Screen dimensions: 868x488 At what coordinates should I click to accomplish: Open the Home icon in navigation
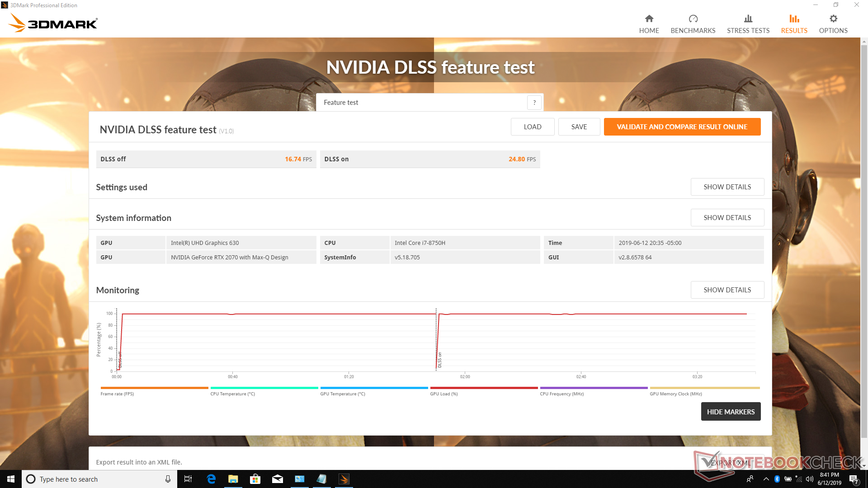[649, 19]
